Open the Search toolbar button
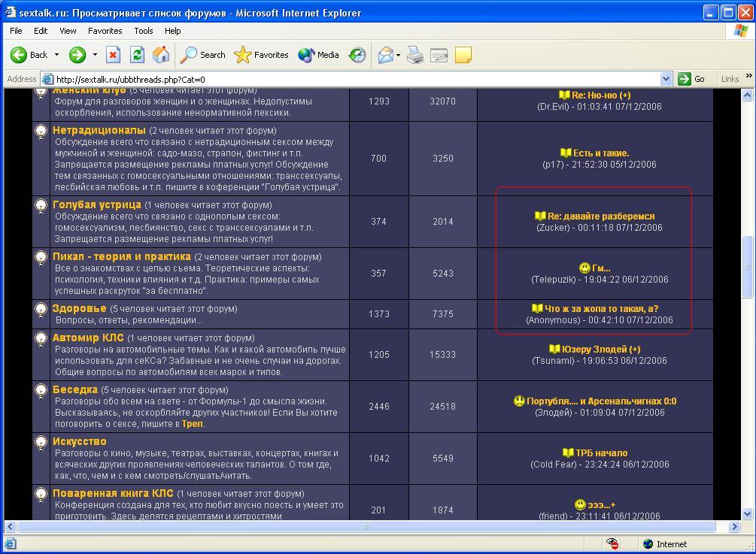 tap(203, 55)
